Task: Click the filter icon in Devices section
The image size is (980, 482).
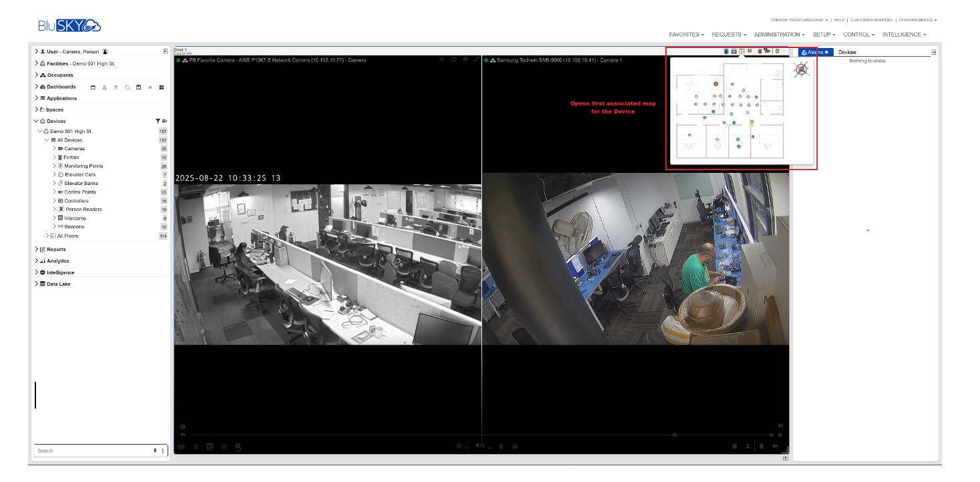Action: [x=158, y=122]
